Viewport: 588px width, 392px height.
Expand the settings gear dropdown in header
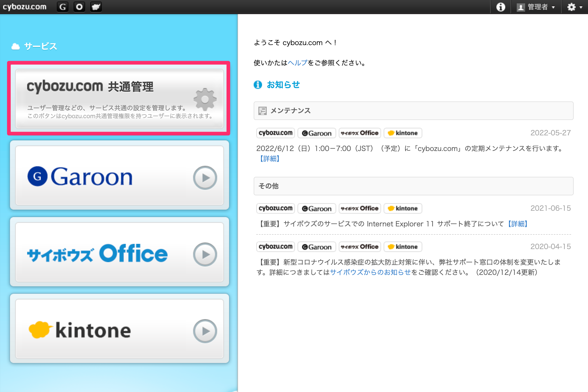(x=575, y=7)
